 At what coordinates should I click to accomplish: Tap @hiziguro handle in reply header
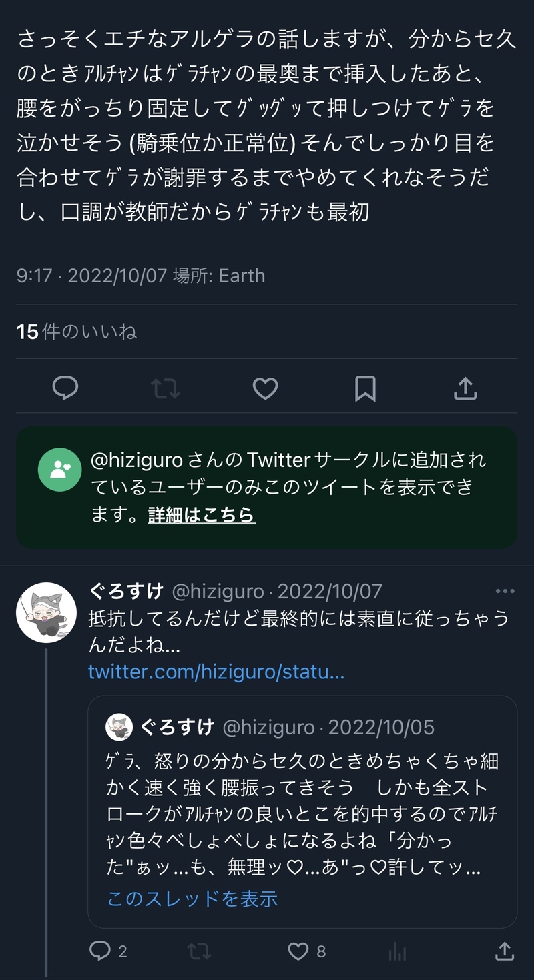click(x=218, y=592)
